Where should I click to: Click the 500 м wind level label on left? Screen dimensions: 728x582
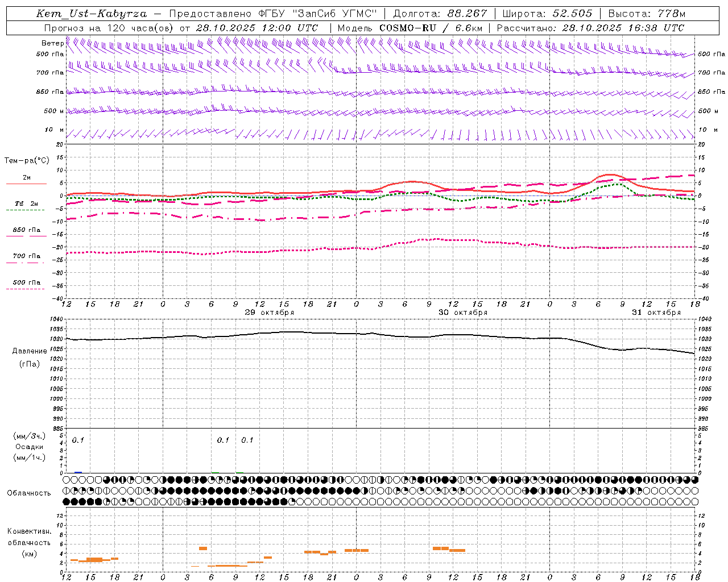[54, 111]
